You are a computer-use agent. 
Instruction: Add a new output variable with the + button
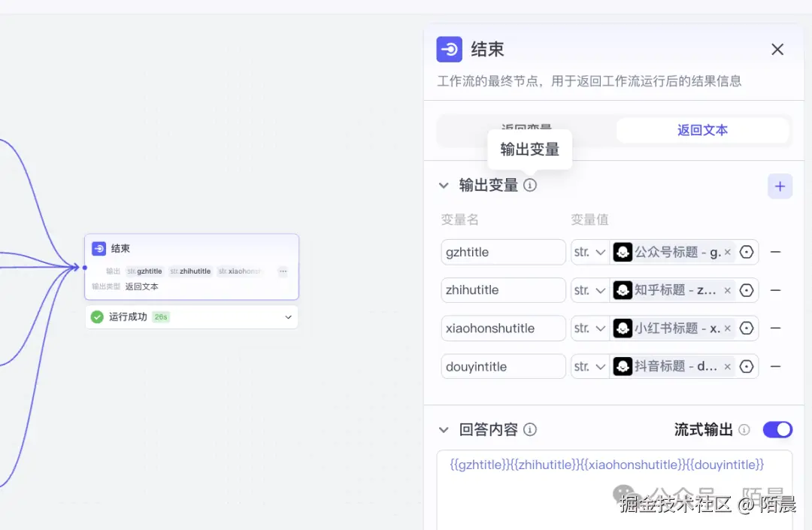tap(780, 186)
